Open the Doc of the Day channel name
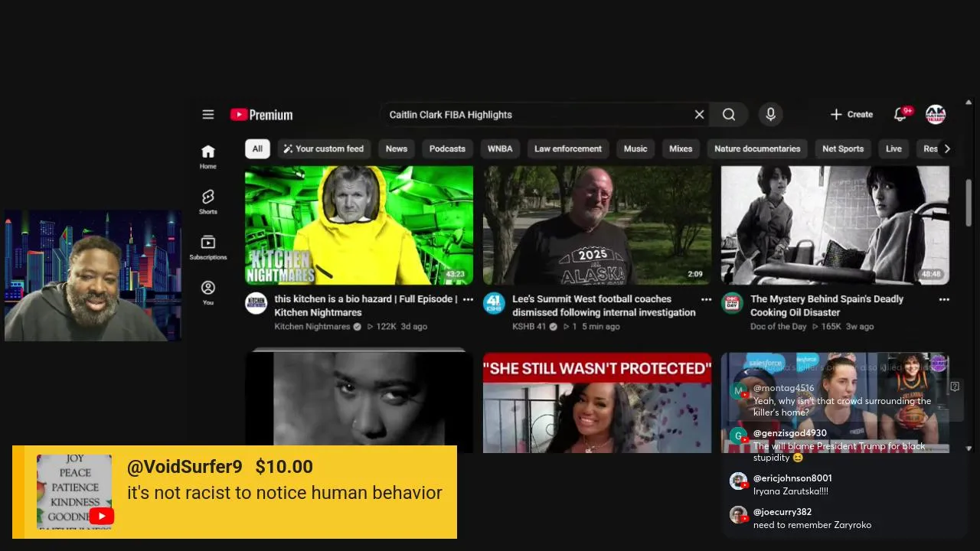 coord(778,327)
